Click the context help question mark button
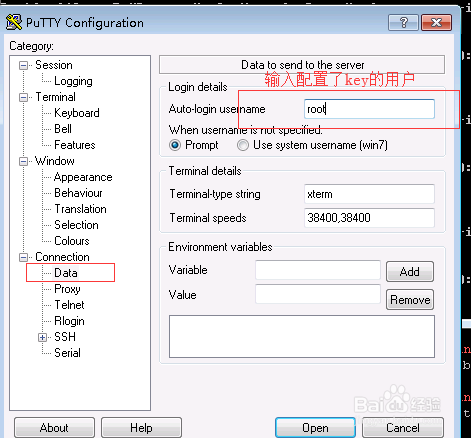The height and width of the screenshot is (438, 471). coord(403,23)
